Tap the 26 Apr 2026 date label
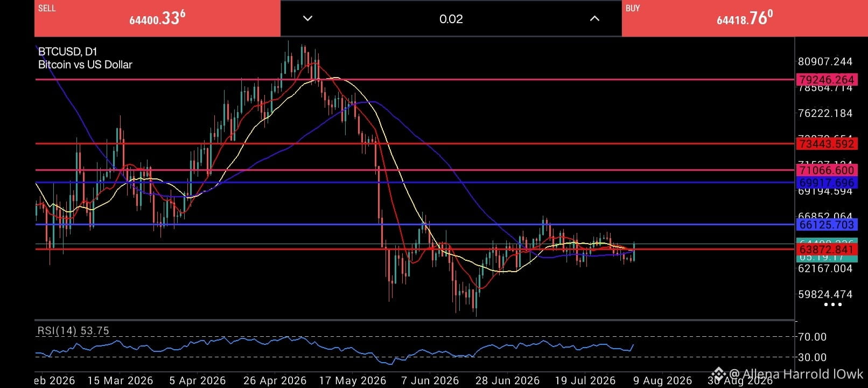The width and height of the screenshot is (868, 388). 275,381
